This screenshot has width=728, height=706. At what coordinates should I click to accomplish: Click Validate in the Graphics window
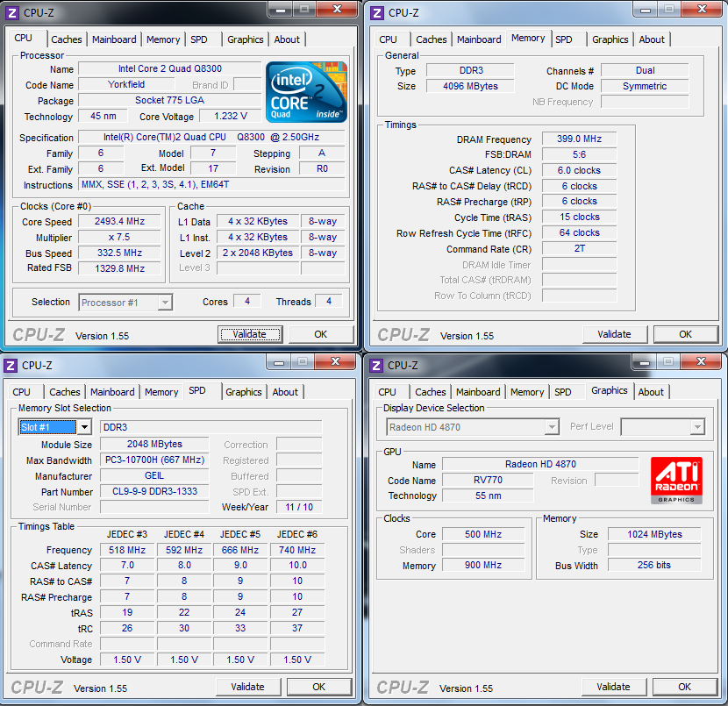614,687
